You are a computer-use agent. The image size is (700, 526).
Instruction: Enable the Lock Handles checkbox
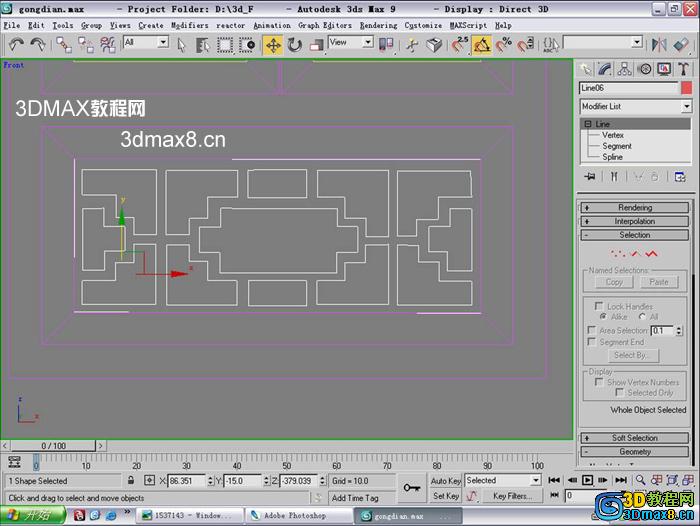coord(599,306)
